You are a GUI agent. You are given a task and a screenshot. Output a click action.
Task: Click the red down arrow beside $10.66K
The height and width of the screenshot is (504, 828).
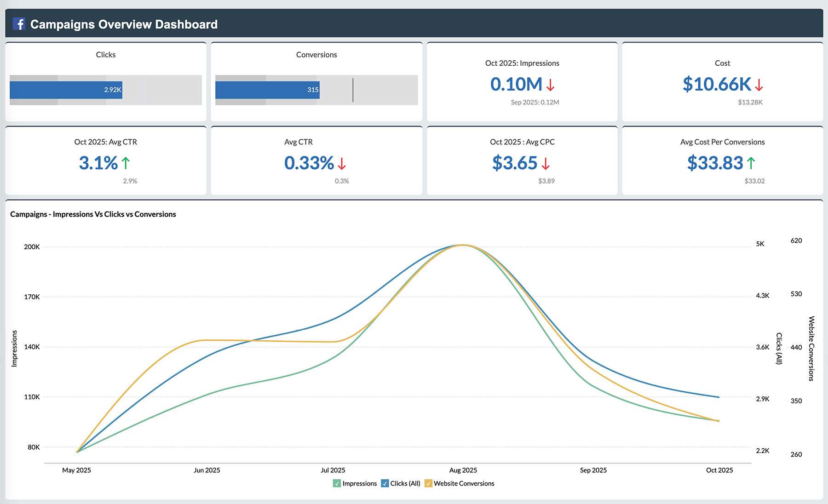759,85
